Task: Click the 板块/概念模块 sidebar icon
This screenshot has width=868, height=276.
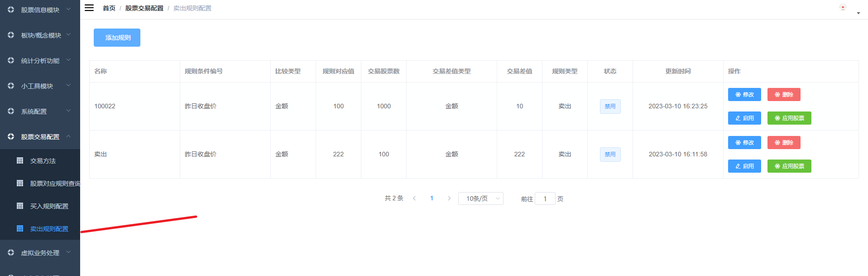Action: pyautogui.click(x=11, y=35)
